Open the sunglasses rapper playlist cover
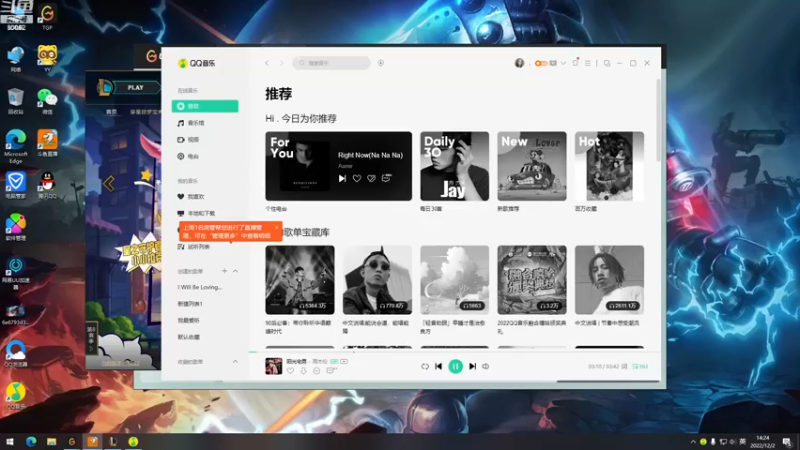 click(x=377, y=280)
